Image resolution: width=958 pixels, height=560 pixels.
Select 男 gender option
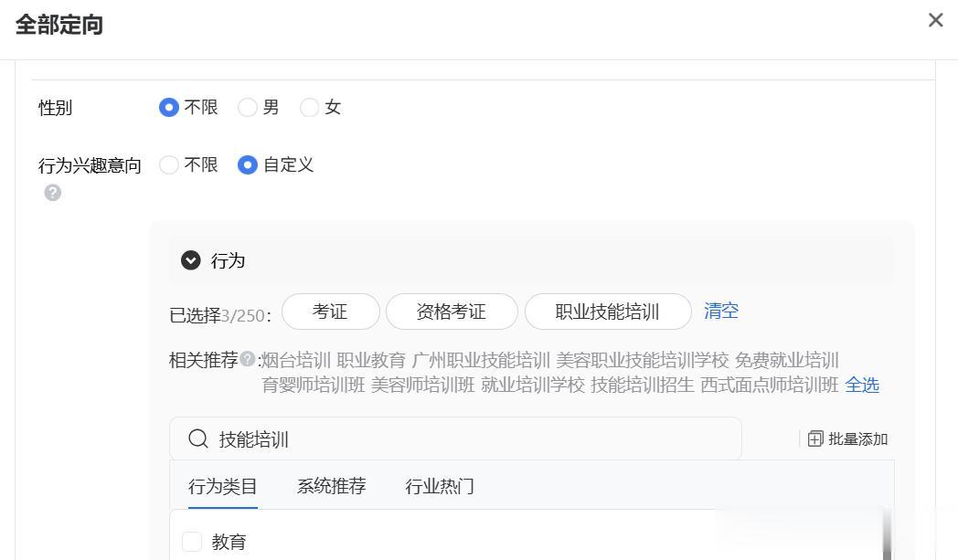[248, 108]
